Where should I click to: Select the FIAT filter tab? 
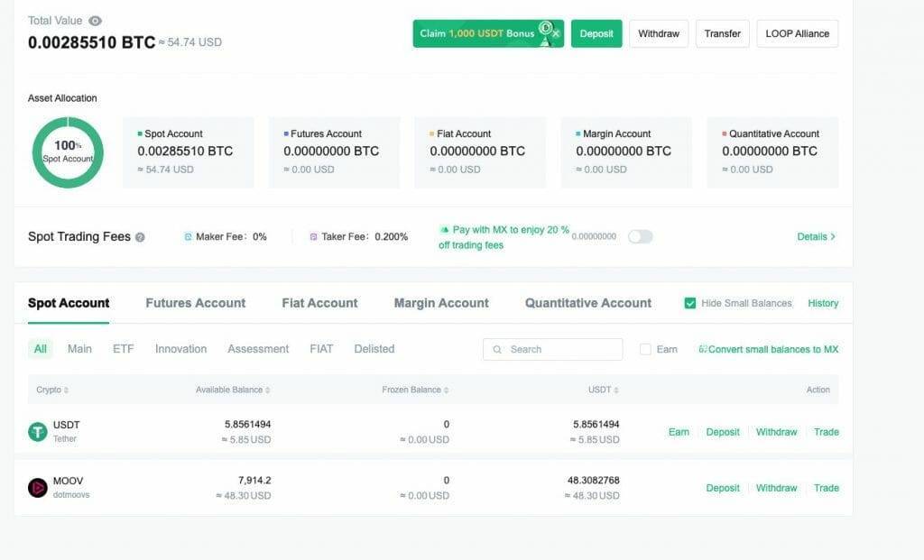(x=321, y=349)
